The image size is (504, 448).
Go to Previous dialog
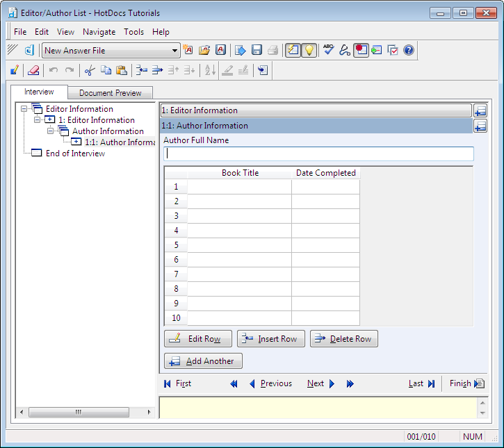(270, 383)
